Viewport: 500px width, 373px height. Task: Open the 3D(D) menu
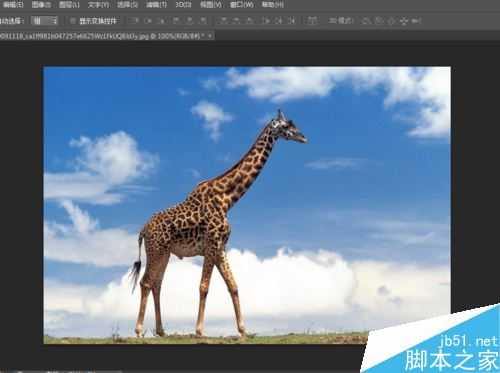pos(183,5)
